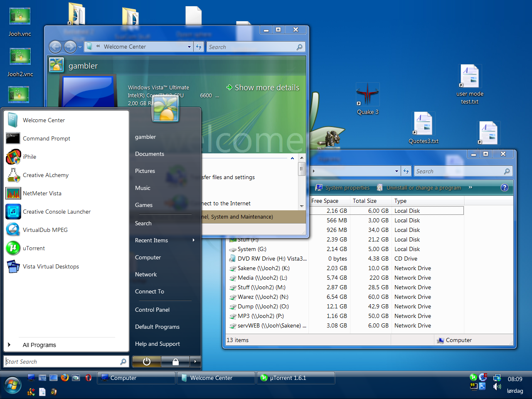532x399 pixels.
Task: Select the MP3 (\\Jooh2) (P:) network drive
Action: 345,316
